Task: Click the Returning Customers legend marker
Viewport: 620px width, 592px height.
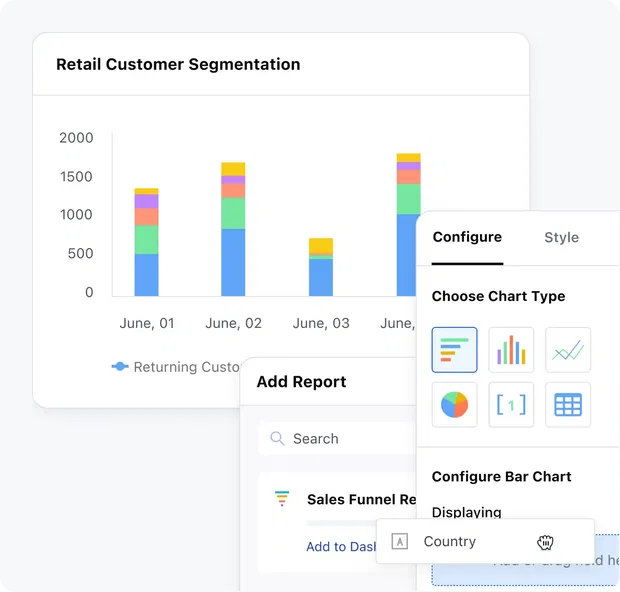Action: click(120, 367)
